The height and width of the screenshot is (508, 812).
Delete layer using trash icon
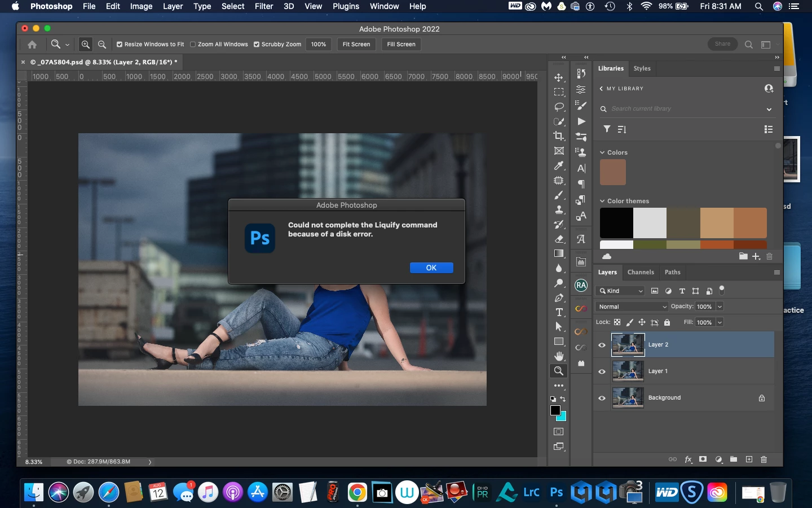tap(764, 459)
